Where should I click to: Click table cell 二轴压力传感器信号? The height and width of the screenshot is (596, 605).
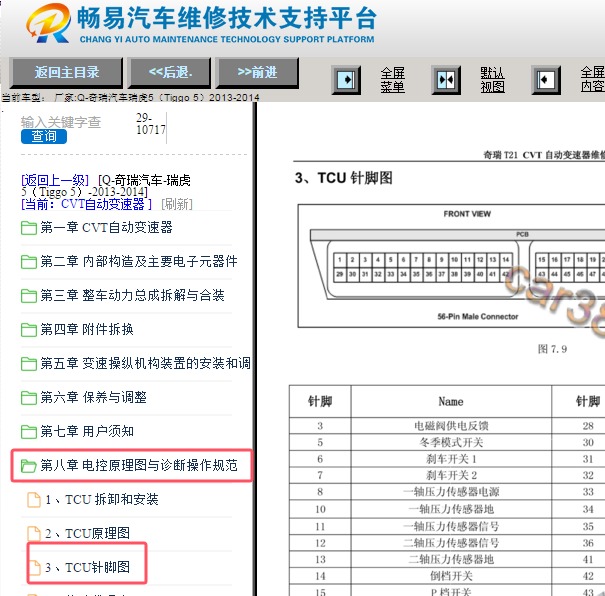pos(451,543)
